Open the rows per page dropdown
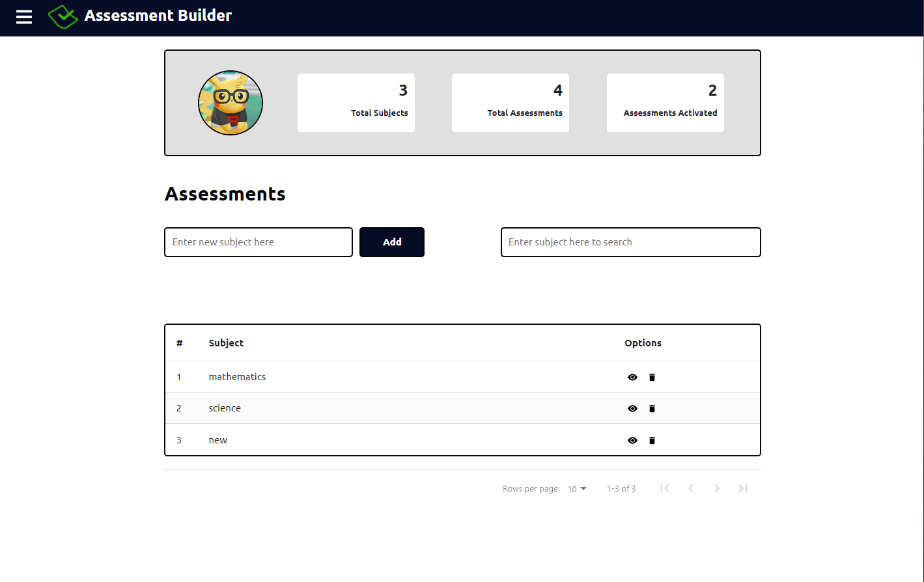 click(577, 489)
